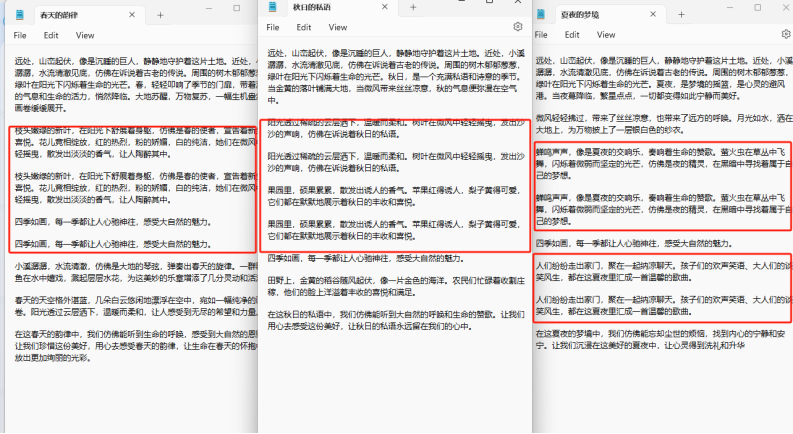Click paragraph starting 微风轻轻拂过
Image resolution: width=793 pixels, height=434 pixels.
click(664, 124)
